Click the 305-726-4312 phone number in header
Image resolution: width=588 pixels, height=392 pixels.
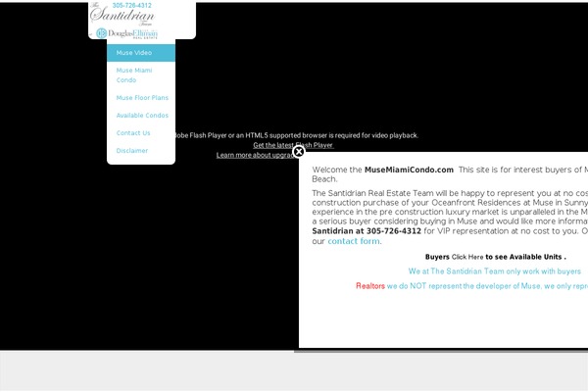132,5
